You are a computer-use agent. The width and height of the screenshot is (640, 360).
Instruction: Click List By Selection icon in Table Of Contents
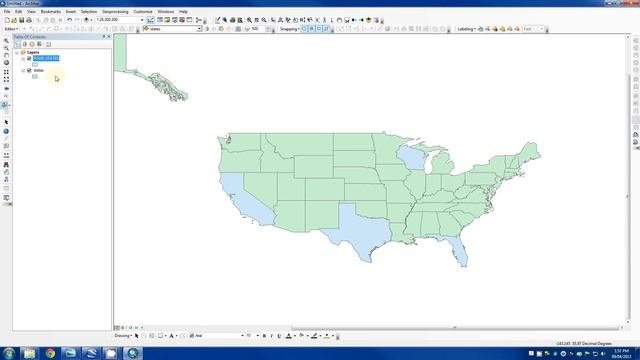39,44
